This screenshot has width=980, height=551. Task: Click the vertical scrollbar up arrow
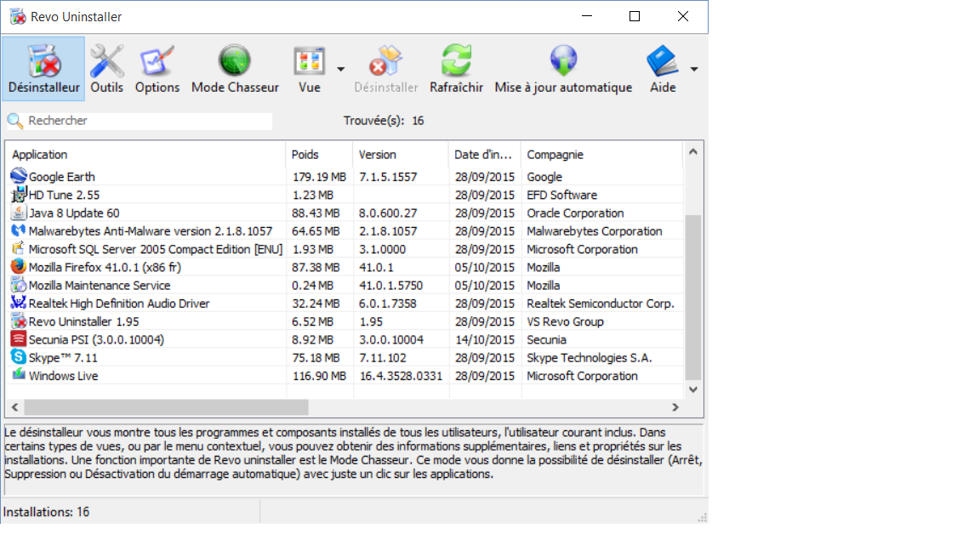[692, 152]
